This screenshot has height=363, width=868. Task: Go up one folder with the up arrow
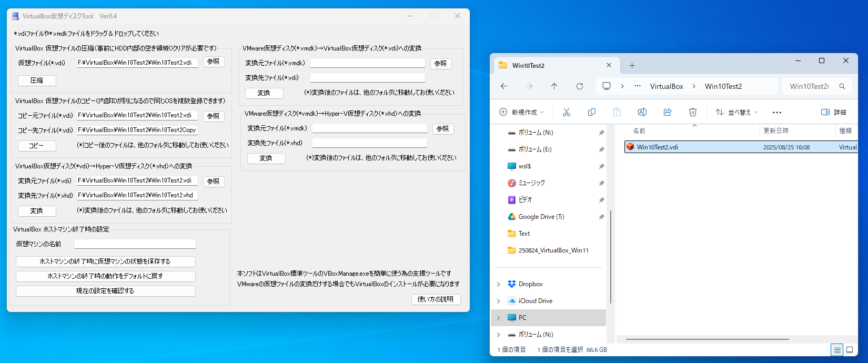(554, 86)
